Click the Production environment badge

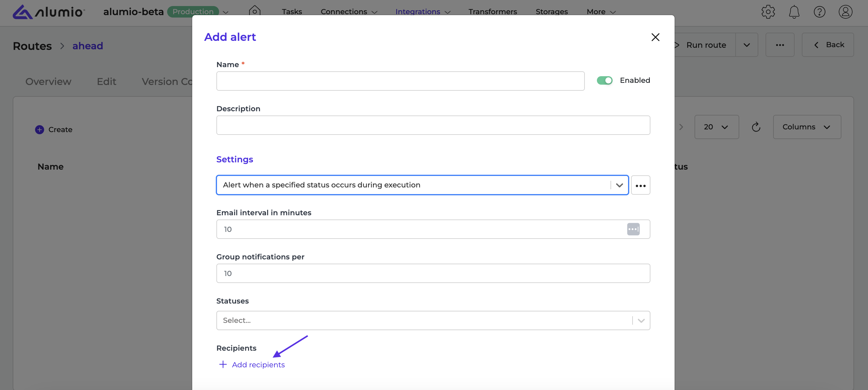pos(193,12)
